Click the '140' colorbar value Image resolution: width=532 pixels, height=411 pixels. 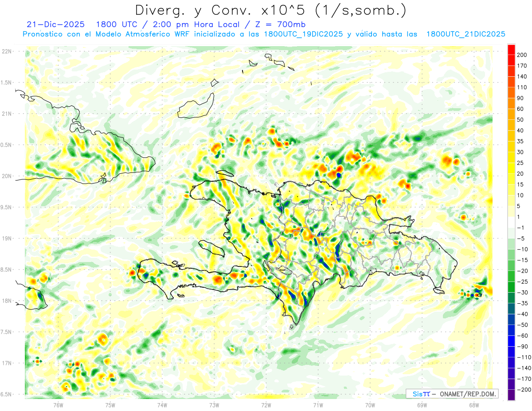522,77
